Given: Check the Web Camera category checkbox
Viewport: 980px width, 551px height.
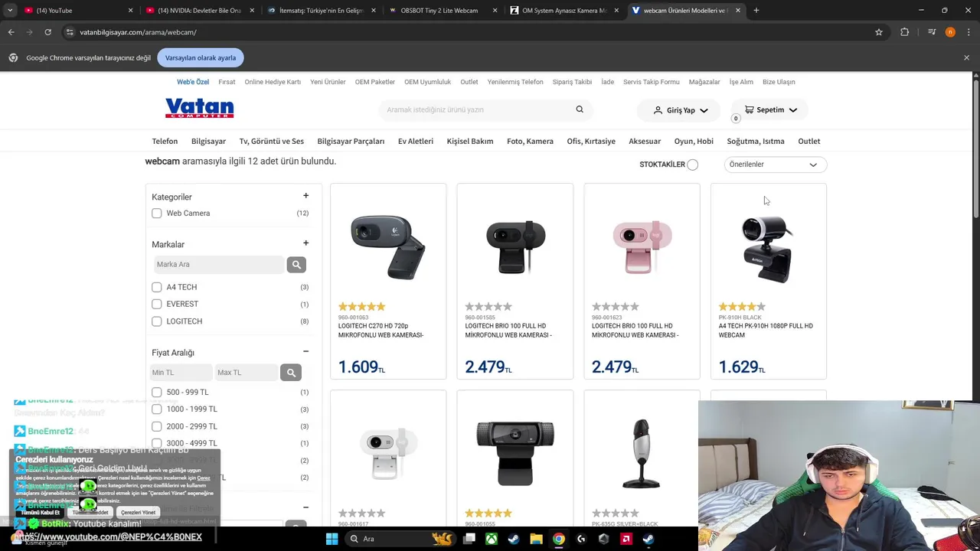Looking at the screenshot, I should pyautogui.click(x=156, y=214).
